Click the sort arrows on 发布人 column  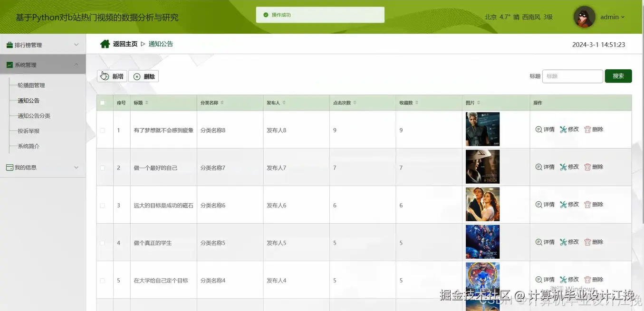tap(284, 103)
